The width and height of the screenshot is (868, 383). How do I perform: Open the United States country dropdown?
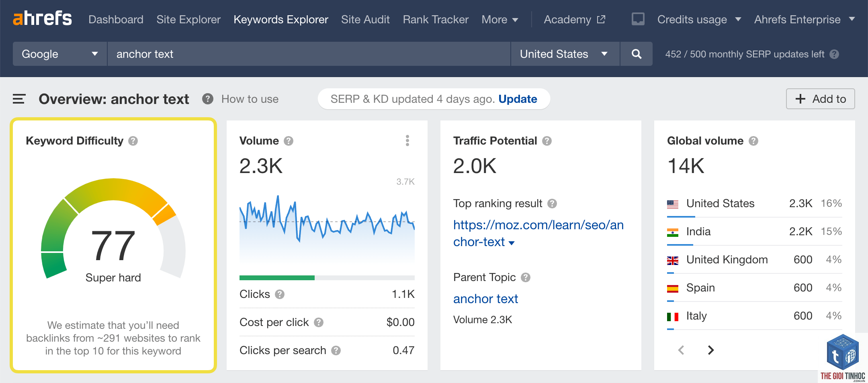565,54
